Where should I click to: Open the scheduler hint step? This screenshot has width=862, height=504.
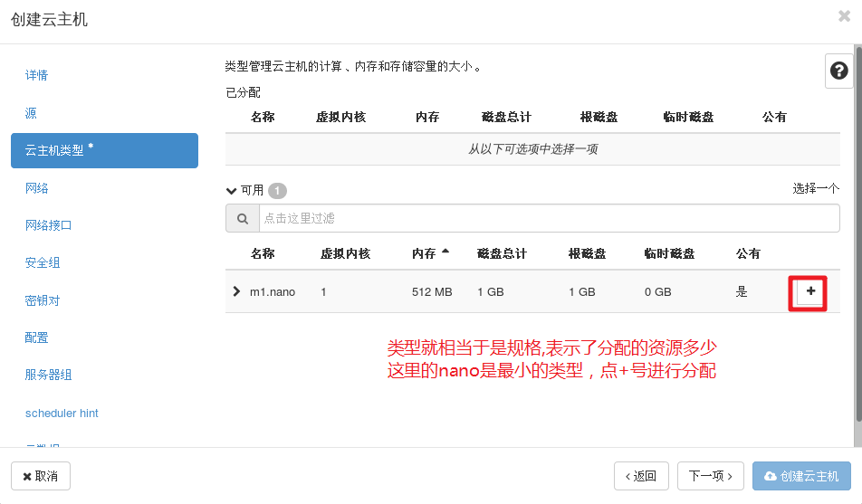[62, 414]
